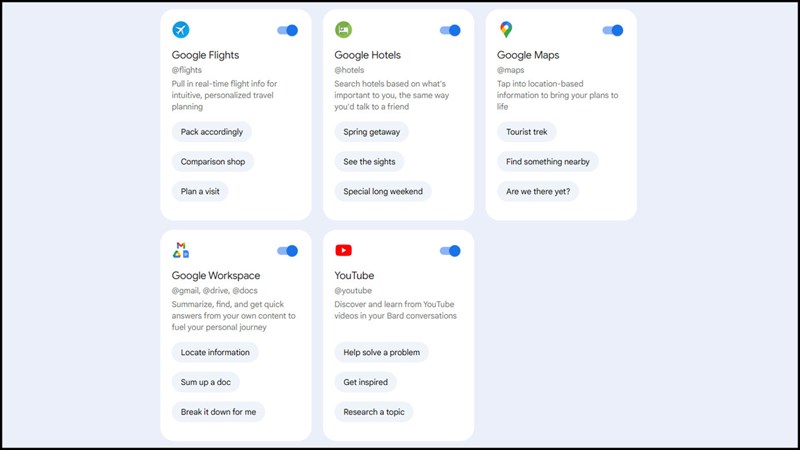Click the Plan a visit chip
This screenshot has height=450, width=800.
(x=200, y=191)
